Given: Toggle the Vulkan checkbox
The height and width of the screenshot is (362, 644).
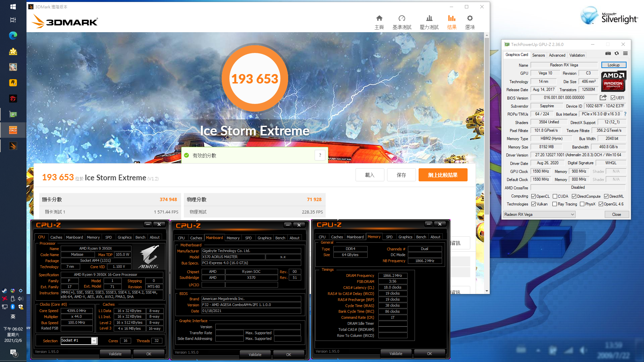Looking at the screenshot, I should [x=533, y=204].
